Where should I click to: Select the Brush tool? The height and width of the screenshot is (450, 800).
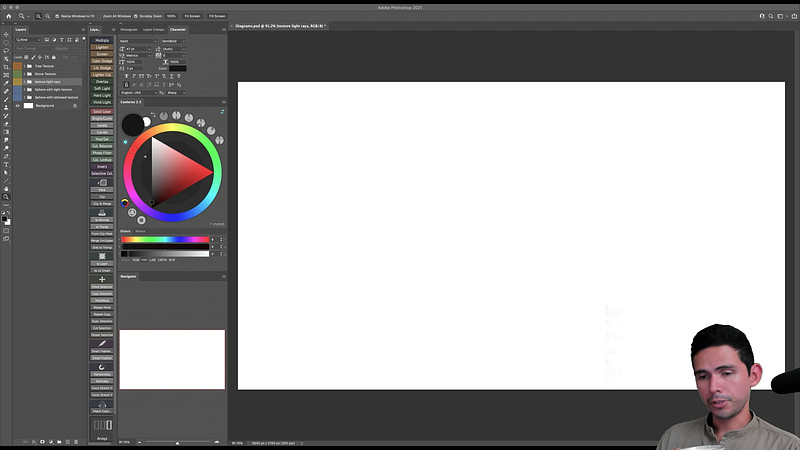click(6, 99)
